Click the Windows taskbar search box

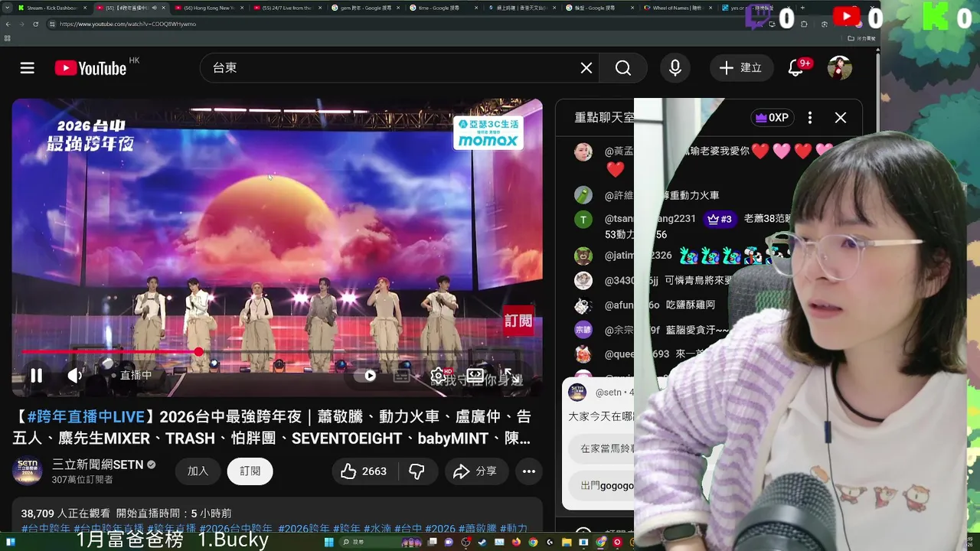pos(381,543)
